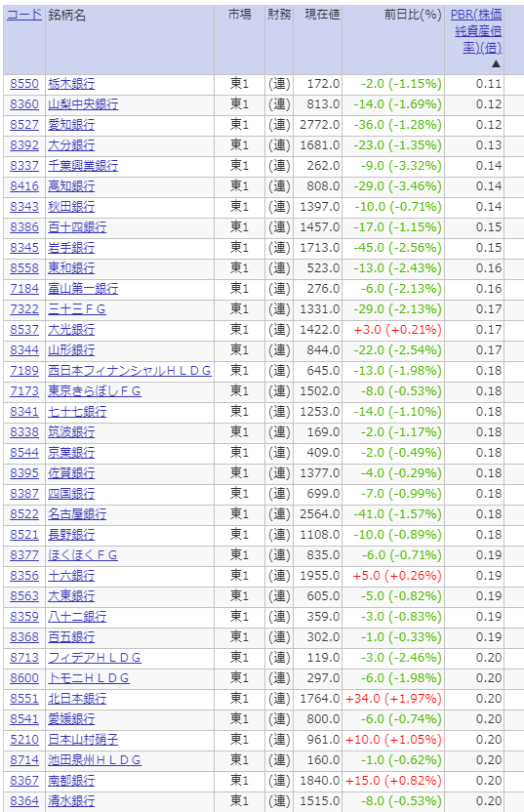Image resolution: width=524 pixels, height=812 pixels.
Task: Open 百十四銀行 link
Action: [x=77, y=227]
